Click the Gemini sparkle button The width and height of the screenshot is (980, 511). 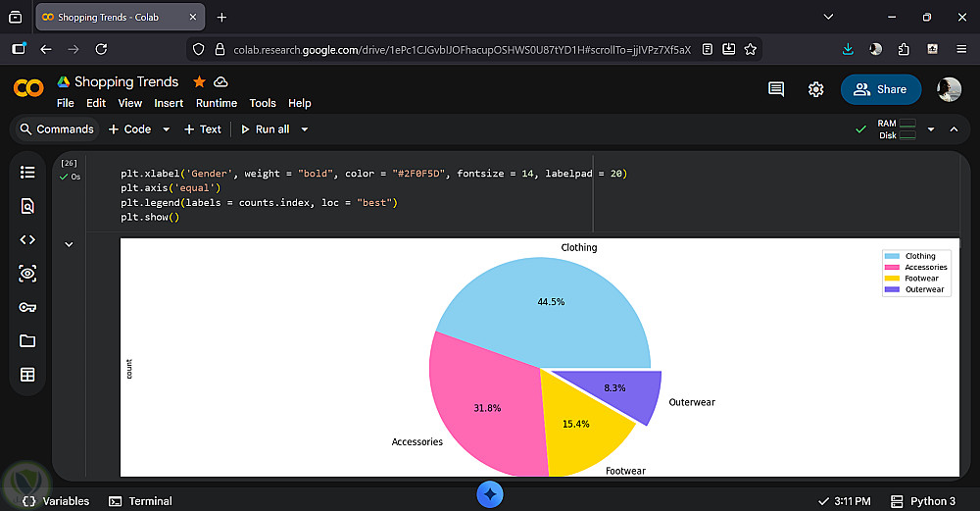pyautogui.click(x=490, y=494)
